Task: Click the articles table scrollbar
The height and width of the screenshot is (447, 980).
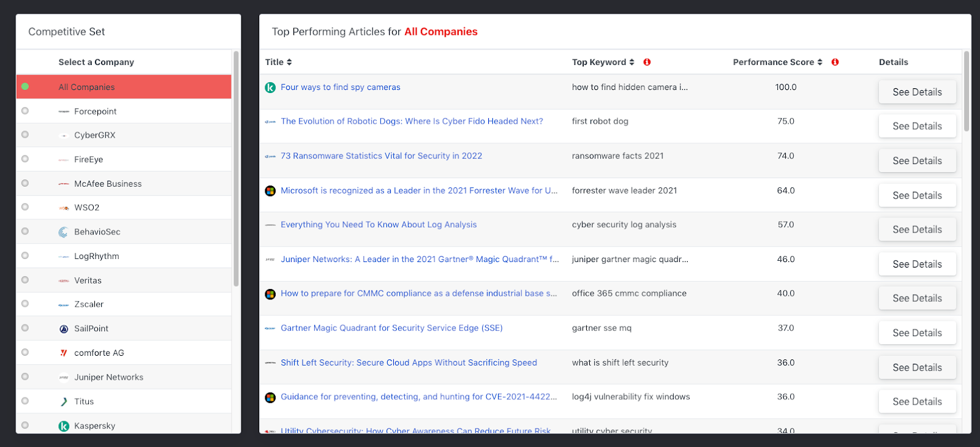Action: coord(967,91)
